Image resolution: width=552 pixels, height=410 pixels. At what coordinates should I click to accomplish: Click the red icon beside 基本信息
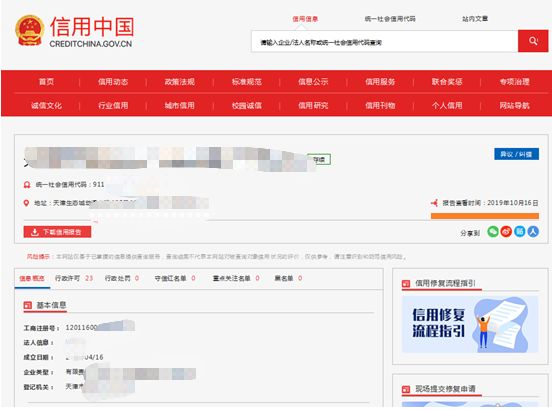point(27,305)
